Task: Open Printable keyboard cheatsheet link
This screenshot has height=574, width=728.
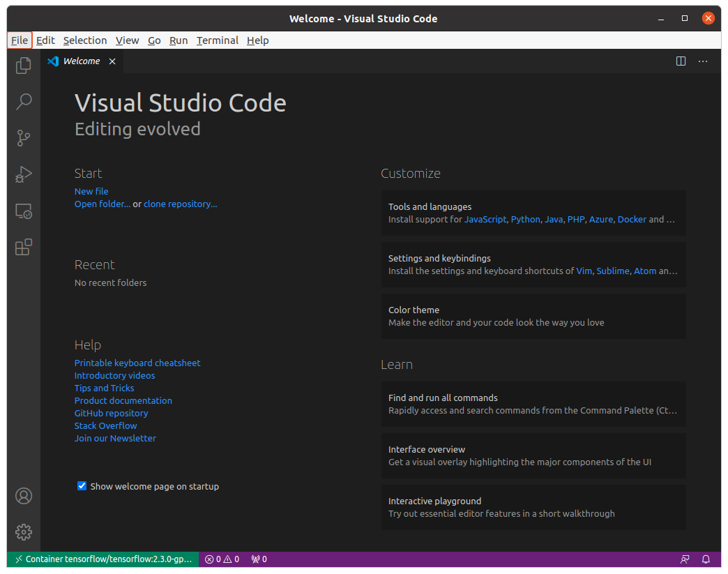Action: 137,363
